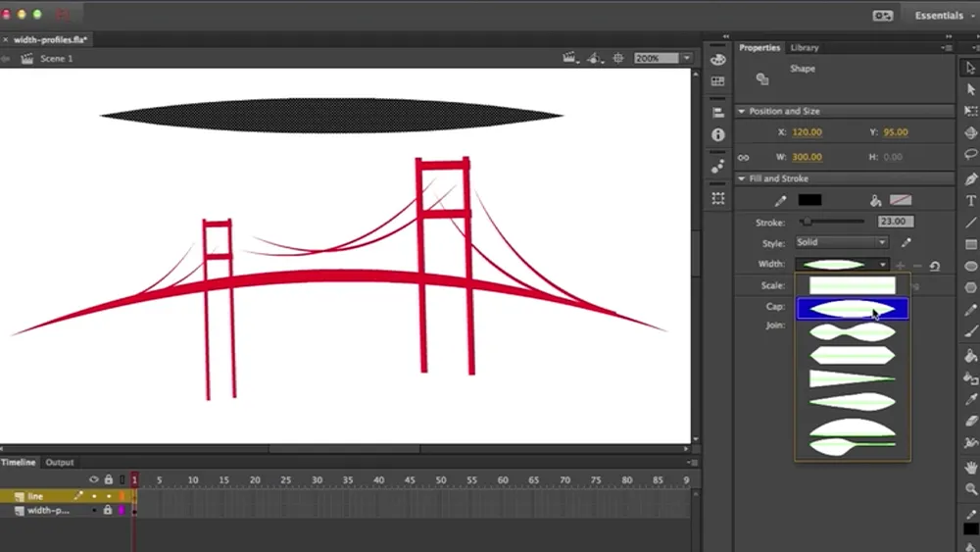Viewport: 980px width, 552px height.
Task: Select the Eraser tool
Action: coord(970,422)
